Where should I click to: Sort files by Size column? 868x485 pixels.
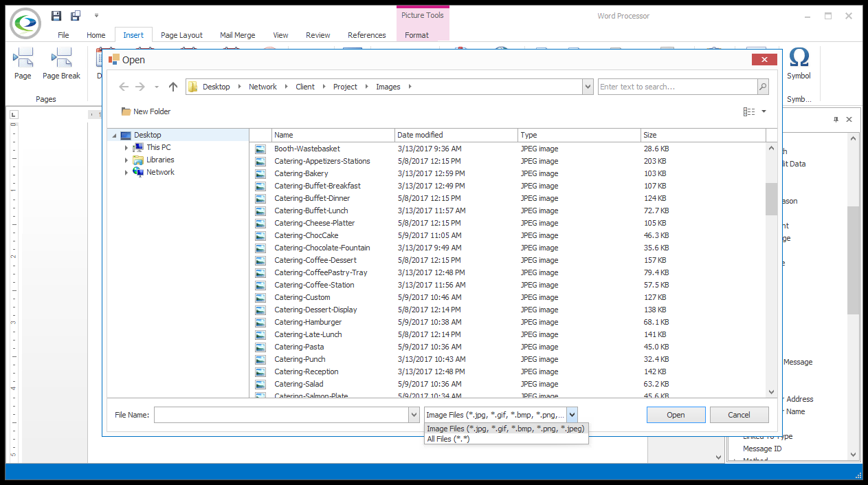coord(702,135)
